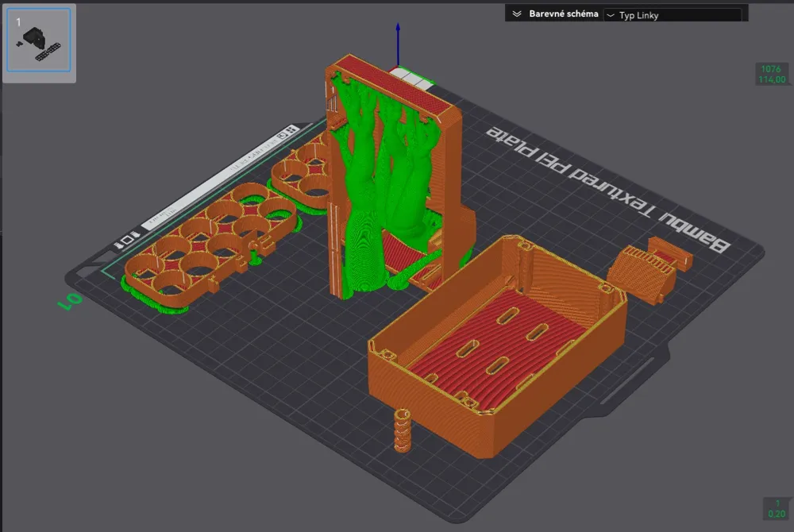
Task: Open the Typ Linky dropdown
Action: coord(672,15)
